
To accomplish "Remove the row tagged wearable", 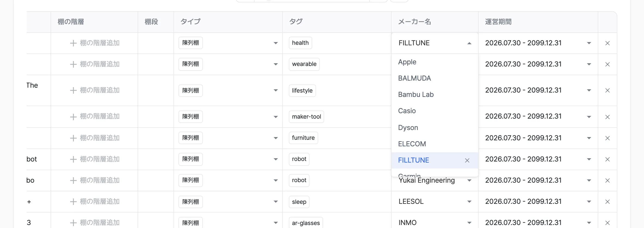I will point(607,64).
